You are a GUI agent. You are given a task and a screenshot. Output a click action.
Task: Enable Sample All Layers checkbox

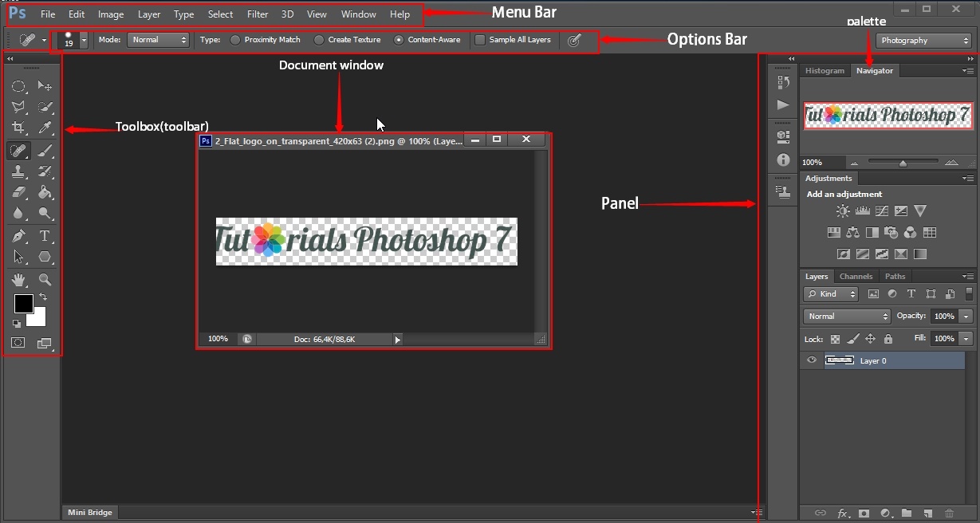[x=479, y=40]
